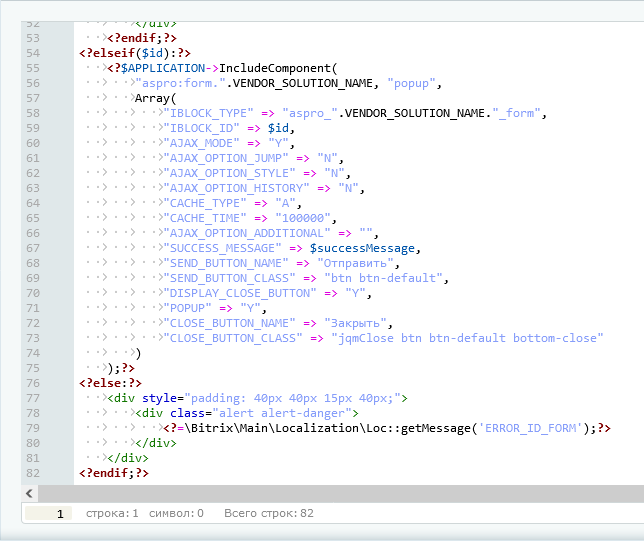Click the "btn btn-default" value on line 69
Viewport: 644px width, 542px height.
point(384,278)
